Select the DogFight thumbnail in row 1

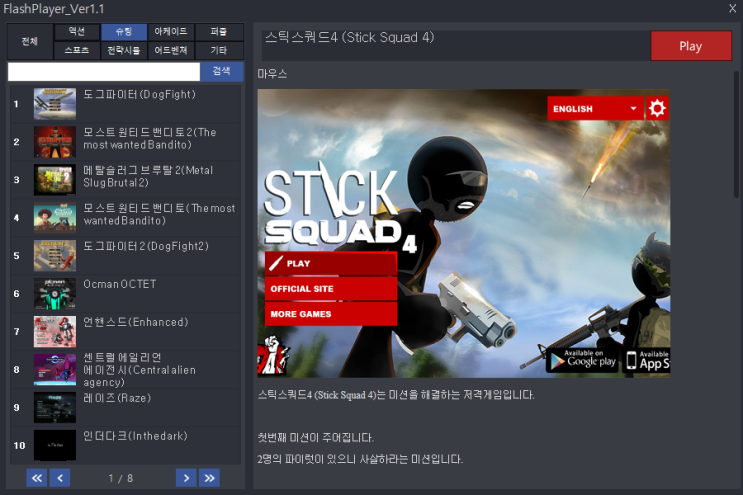point(55,104)
